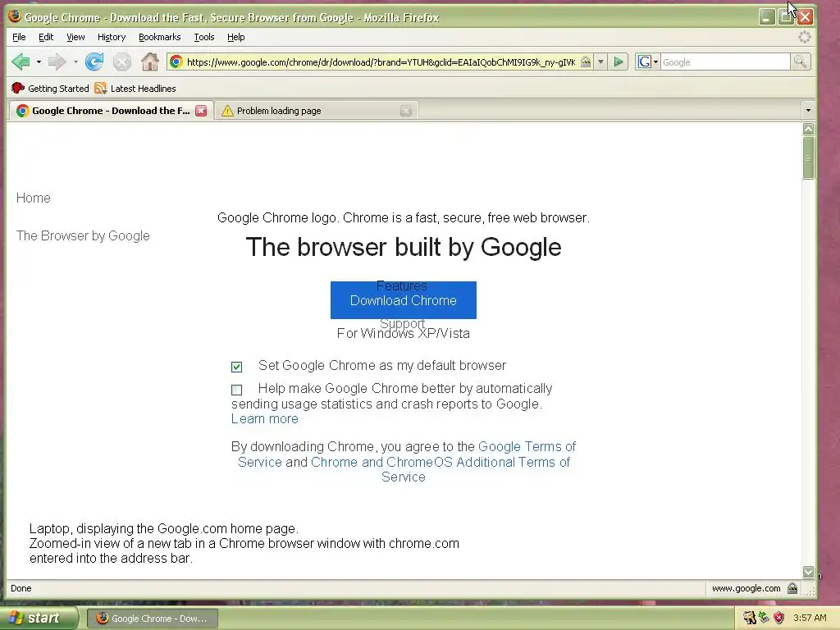Click the Getting Started bookmark icon
This screenshot has height=630, width=840.
[x=18, y=88]
